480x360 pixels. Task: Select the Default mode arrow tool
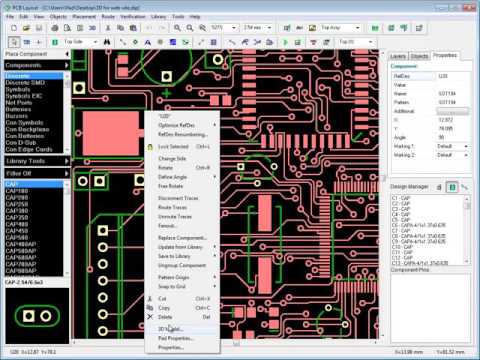[14, 42]
